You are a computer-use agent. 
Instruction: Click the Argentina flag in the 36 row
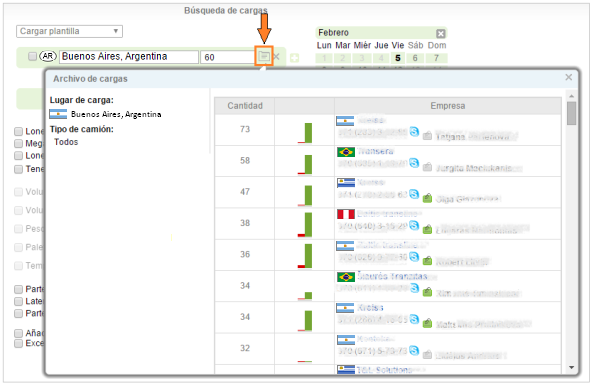(x=345, y=246)
